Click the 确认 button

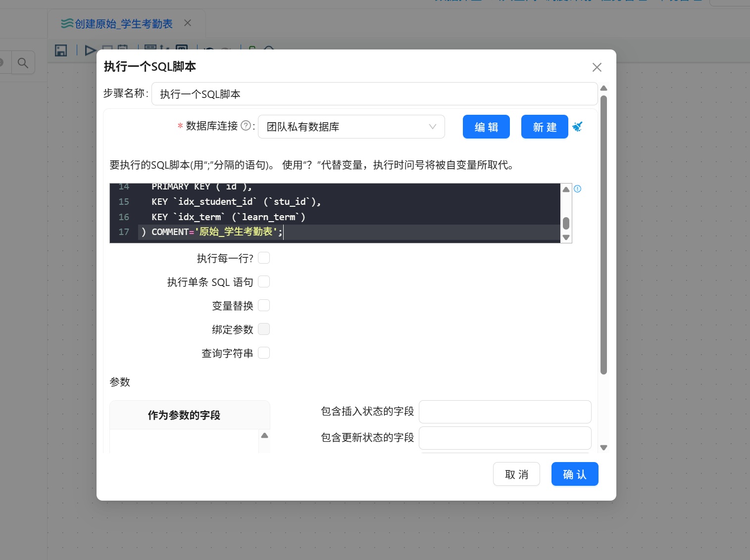click(x=575, y=474)
